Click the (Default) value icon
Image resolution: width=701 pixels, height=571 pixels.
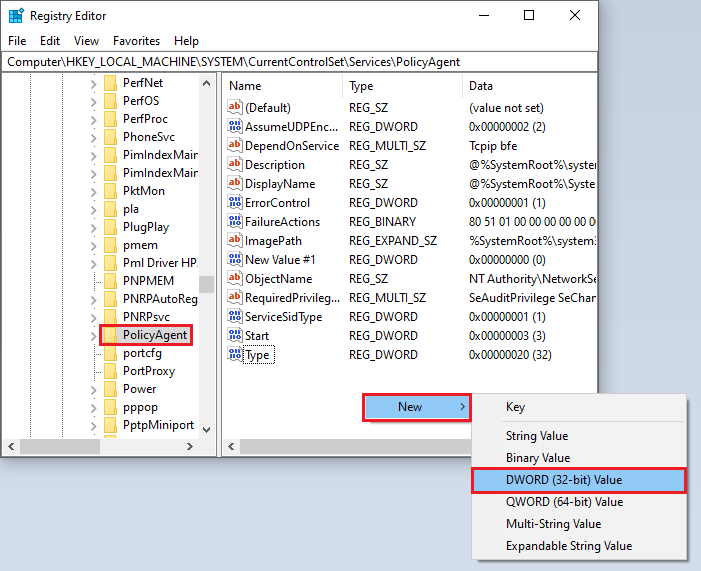pyautogui.click(x=235, y=108)
